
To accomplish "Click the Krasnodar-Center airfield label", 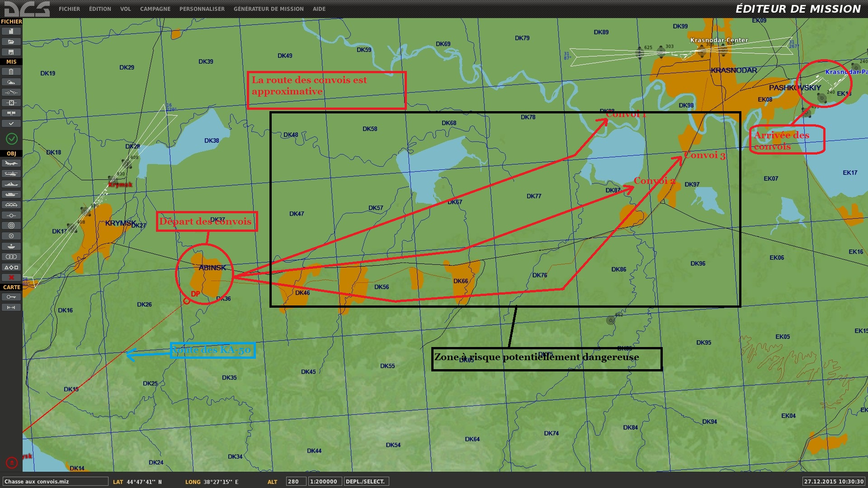I will point(719,40).
